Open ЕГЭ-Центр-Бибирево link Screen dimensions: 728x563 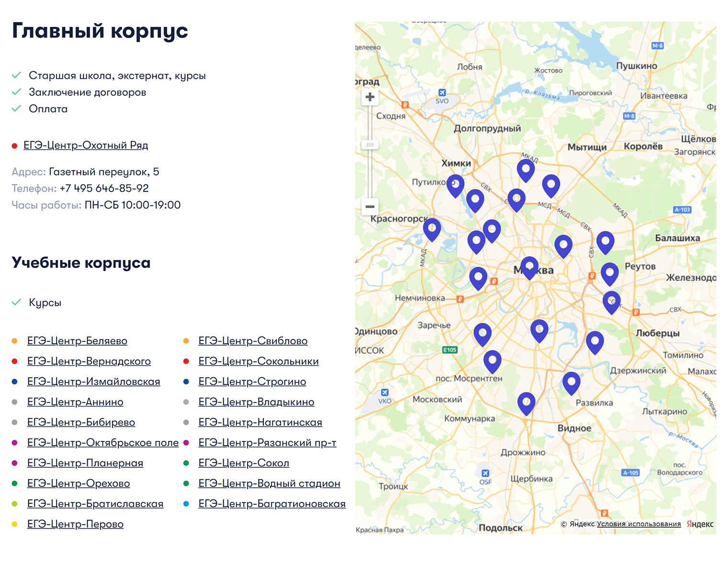tap(81, 422)
